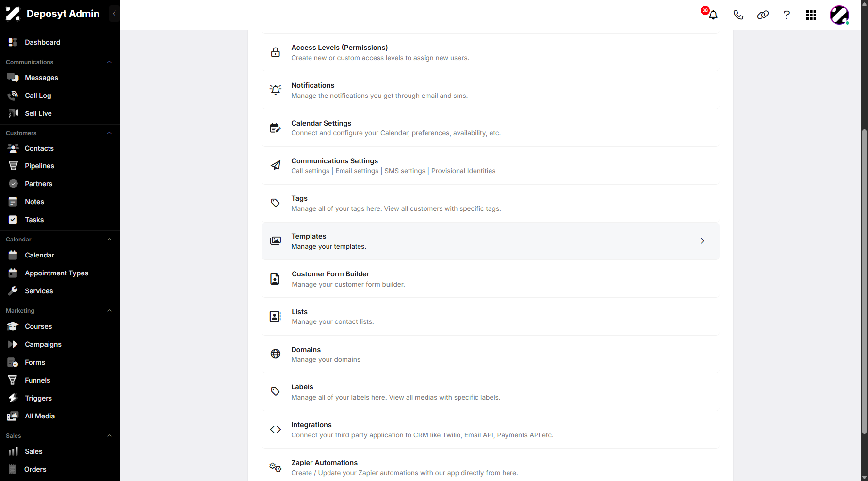The width and height of the screenshot is (868, 481).
Task: Click the Domains globe icon
Action: [x=276, y=354]
